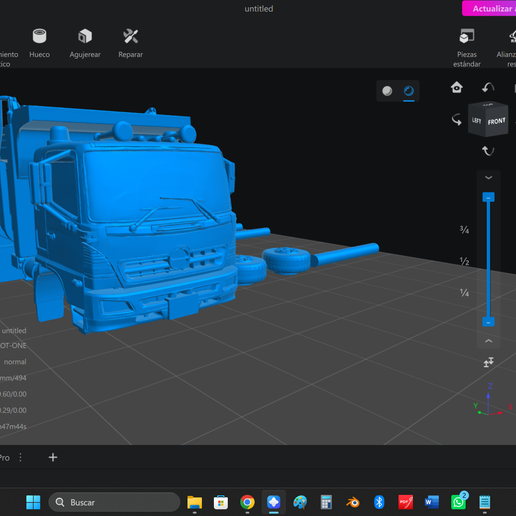Click the Actualizar upgrade button

coord(489,8)
